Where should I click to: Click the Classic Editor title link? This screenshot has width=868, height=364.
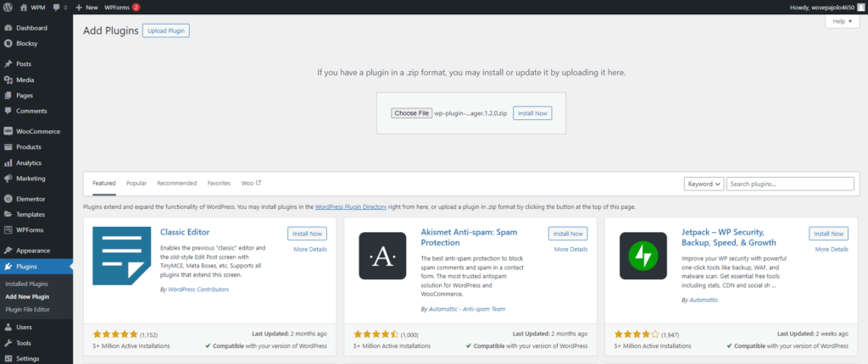click(185, 232)
